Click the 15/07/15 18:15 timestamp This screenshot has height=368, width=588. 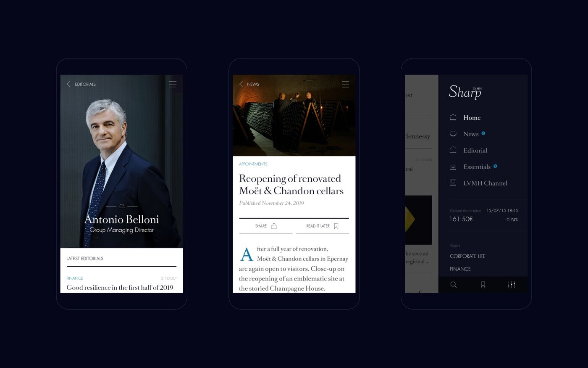pos(502,211)
